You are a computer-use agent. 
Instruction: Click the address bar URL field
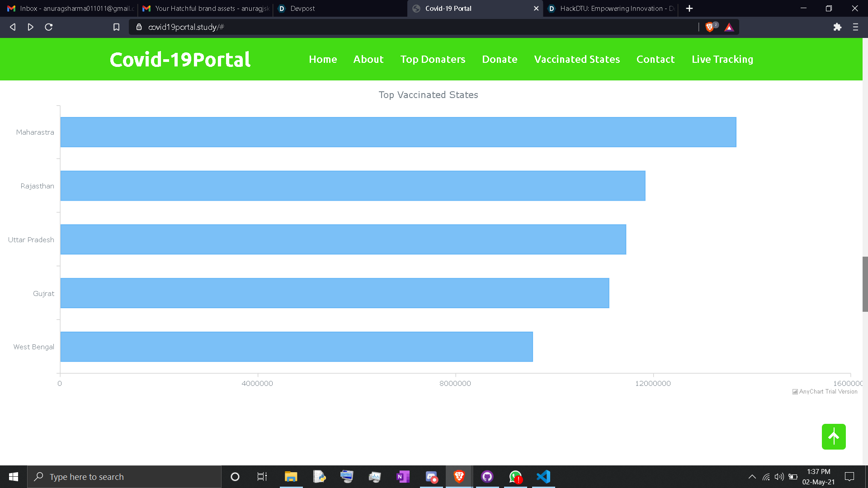407,27
